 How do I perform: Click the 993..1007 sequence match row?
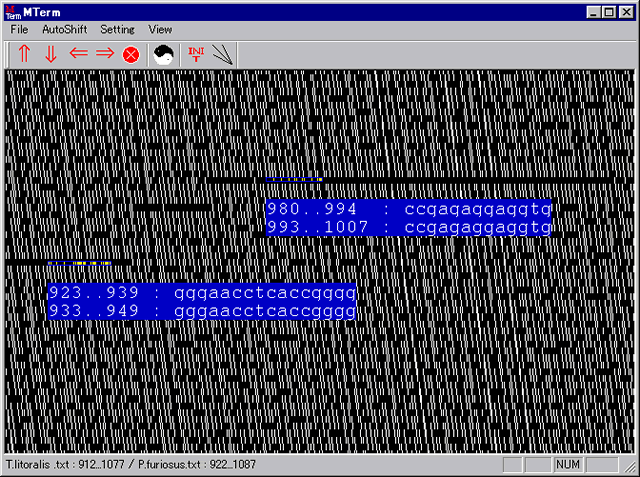(408, 228)
